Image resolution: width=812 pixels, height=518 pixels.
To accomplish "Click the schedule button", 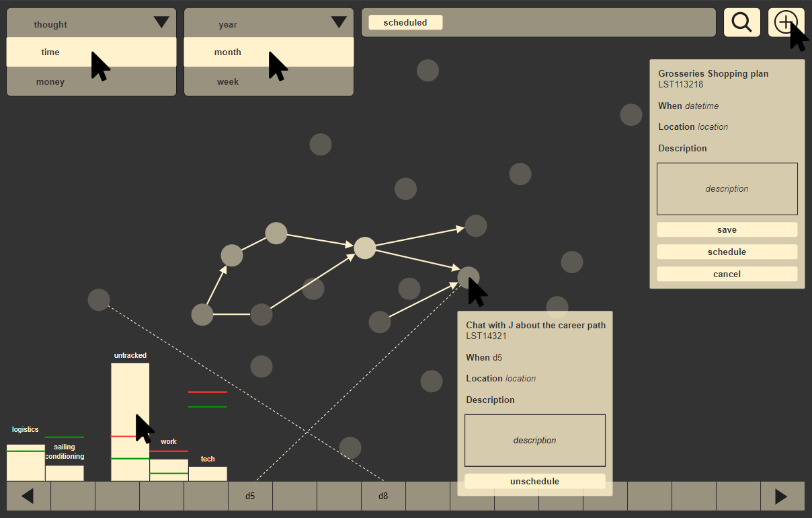I will (x=727, y=252).
